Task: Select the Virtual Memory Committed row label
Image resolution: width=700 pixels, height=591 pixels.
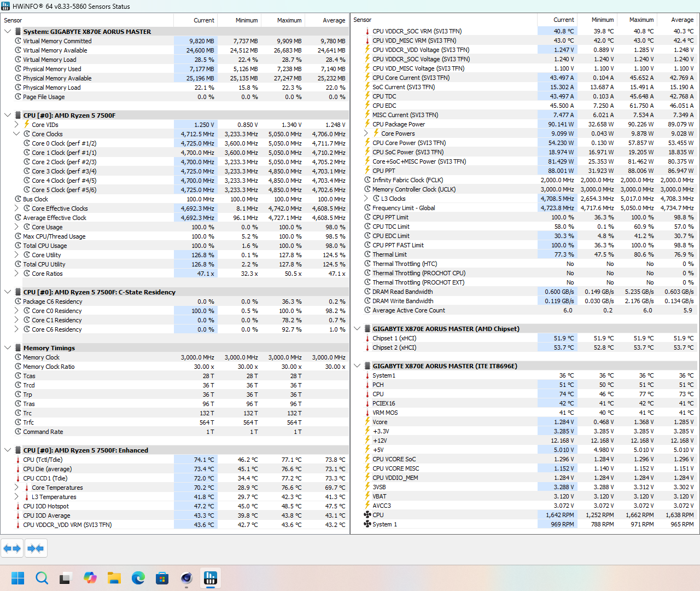Action: click(x=57, y=41)
